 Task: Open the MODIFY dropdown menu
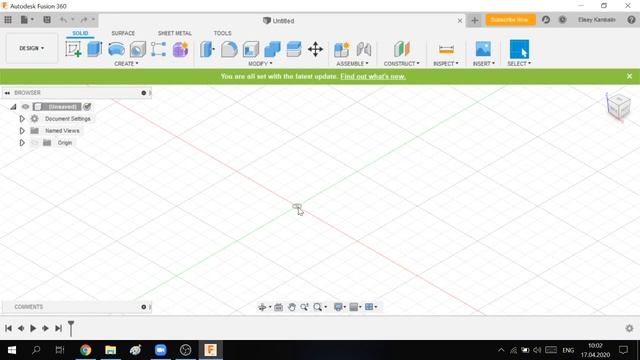point(260,64)
